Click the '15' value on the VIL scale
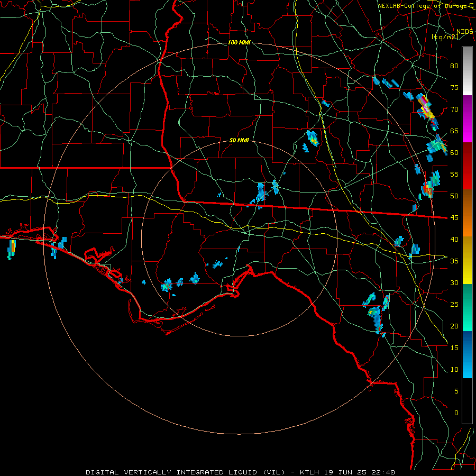Screen dimensions: 476x476 point(454,348)
